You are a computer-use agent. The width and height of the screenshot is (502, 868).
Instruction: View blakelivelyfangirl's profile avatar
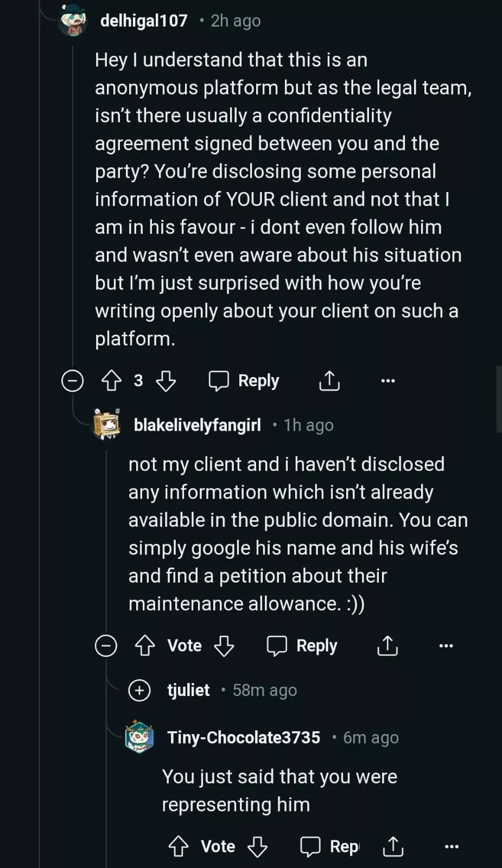point(106,425)
